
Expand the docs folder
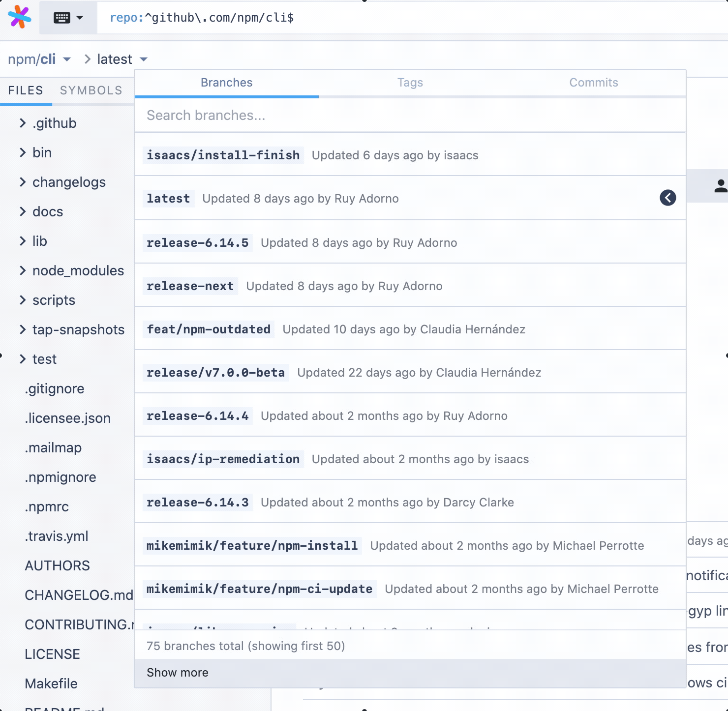coord(41,211)
